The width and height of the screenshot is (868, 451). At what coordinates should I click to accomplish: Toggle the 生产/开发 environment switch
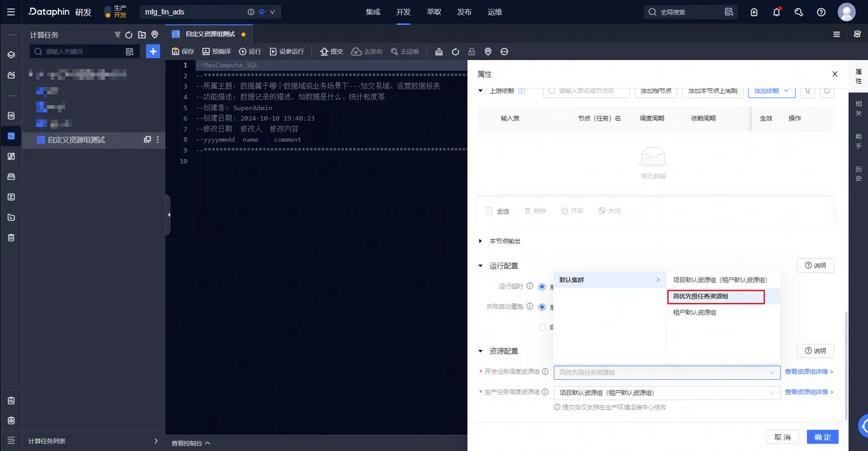(x=108, y=12)
